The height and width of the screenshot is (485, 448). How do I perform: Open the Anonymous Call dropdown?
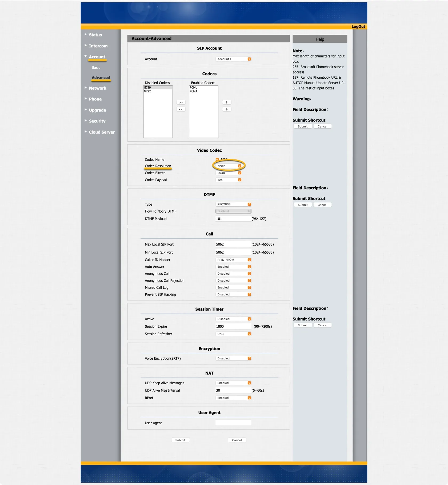pyautogui.click(x=233, y=274)
